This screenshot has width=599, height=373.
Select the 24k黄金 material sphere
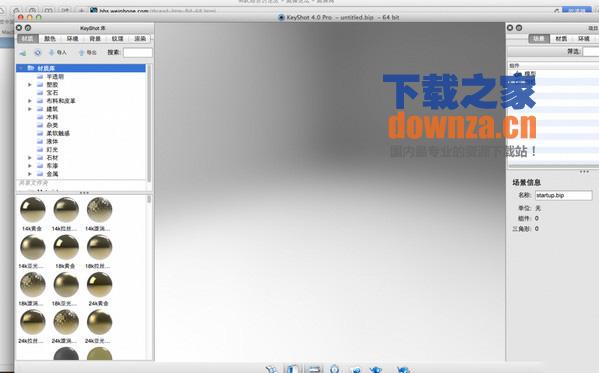tap(99, 284)
